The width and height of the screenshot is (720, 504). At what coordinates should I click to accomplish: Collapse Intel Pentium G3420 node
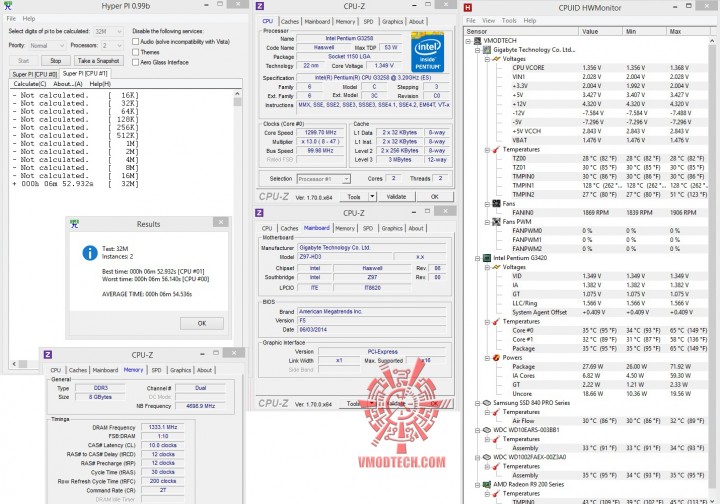click(x=478, y=258)
